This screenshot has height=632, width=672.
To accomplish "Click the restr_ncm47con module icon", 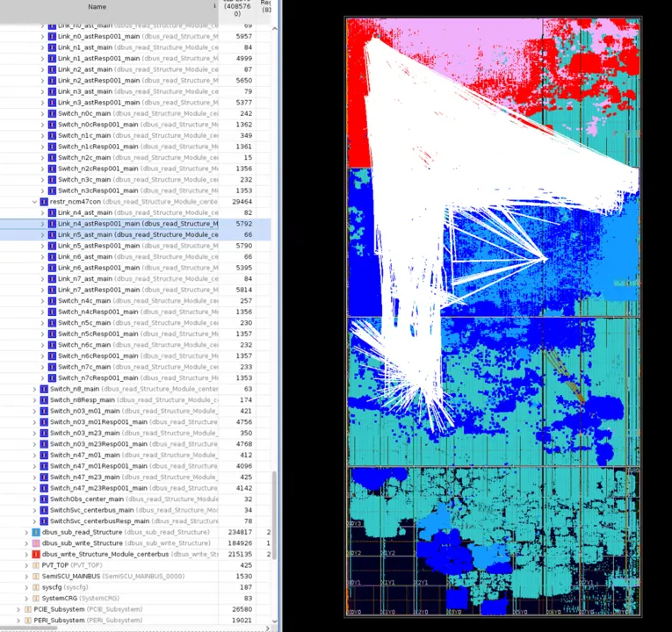I will [44, 201].
